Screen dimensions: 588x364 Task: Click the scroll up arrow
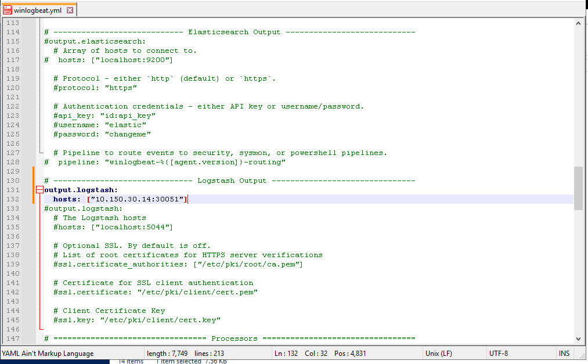point(578,24)
